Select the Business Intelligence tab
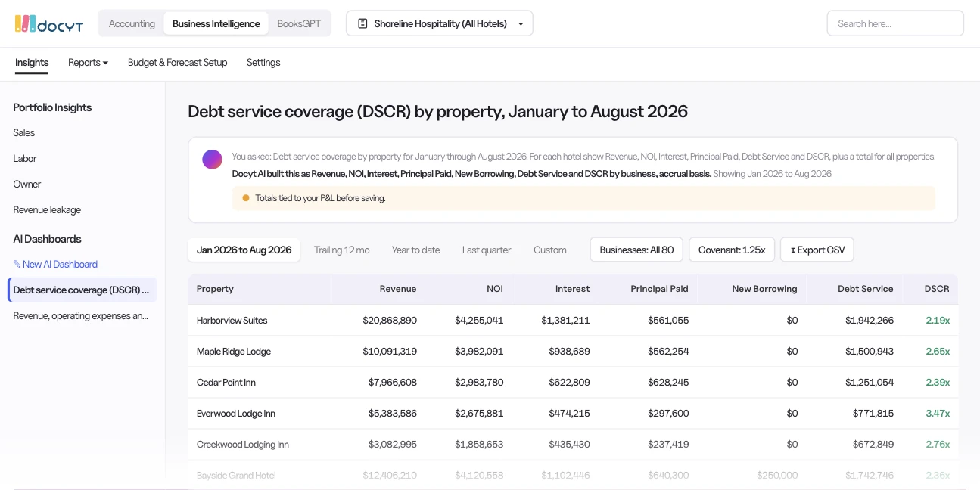 [216, 23]
